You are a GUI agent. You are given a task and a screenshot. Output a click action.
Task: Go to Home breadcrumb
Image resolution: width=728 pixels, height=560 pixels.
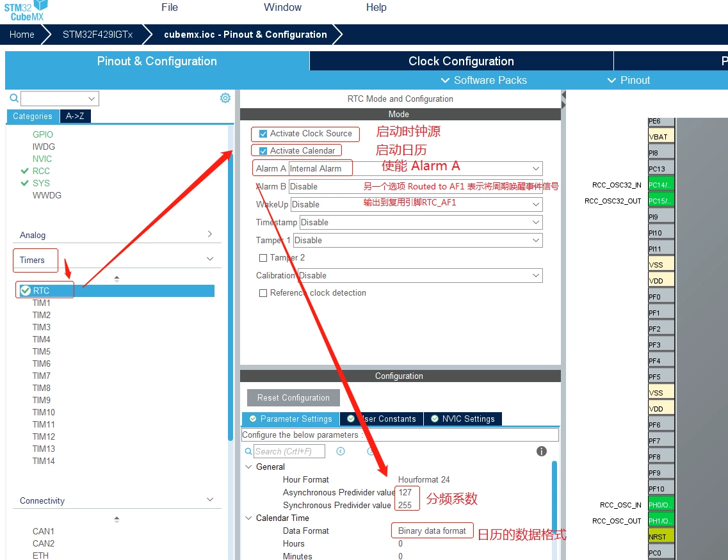click(22, 35)
